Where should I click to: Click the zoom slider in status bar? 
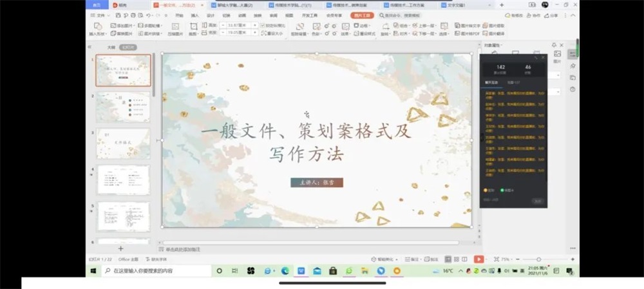pos(538,259)
